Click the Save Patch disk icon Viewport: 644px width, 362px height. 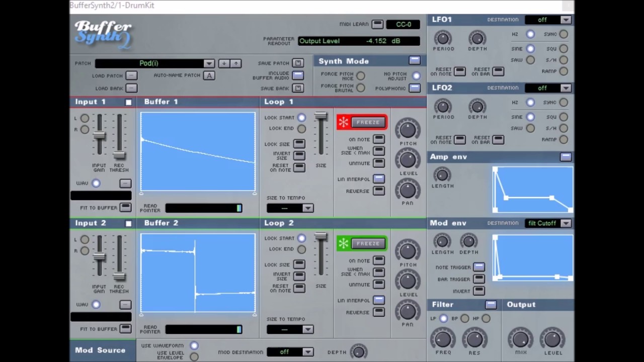[x=298, y=63]
